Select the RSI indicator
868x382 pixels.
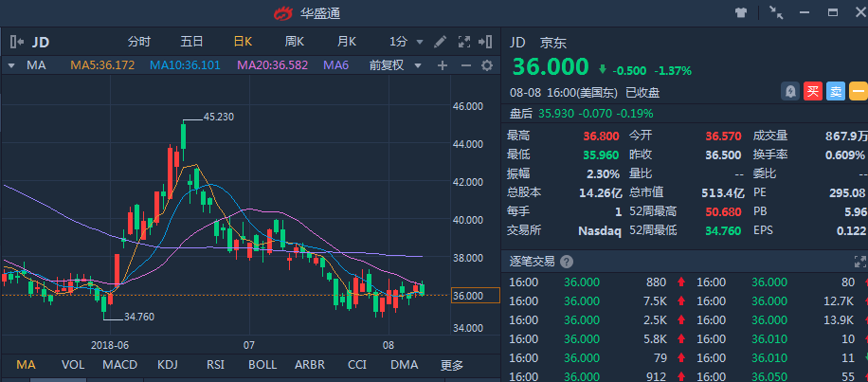point(215,365)
